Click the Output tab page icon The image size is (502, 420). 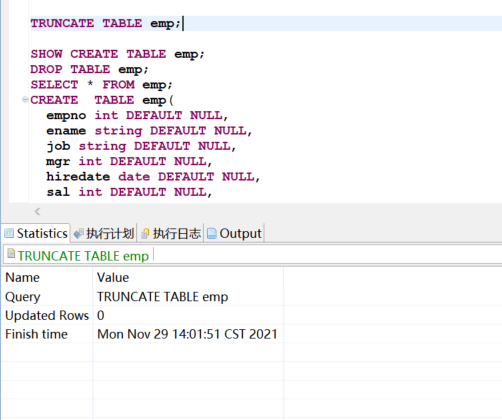pyautogui.click(x=212, y=233)
